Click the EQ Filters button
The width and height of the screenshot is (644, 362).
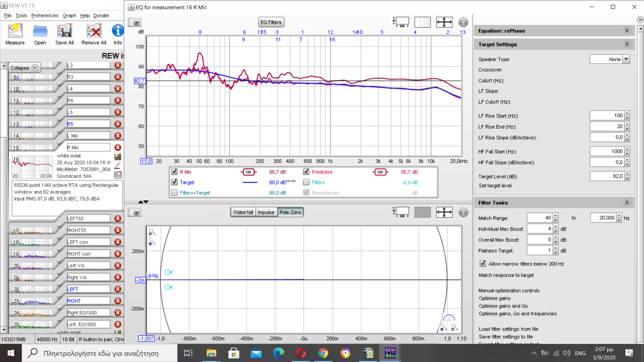click(x=271, y=22)
